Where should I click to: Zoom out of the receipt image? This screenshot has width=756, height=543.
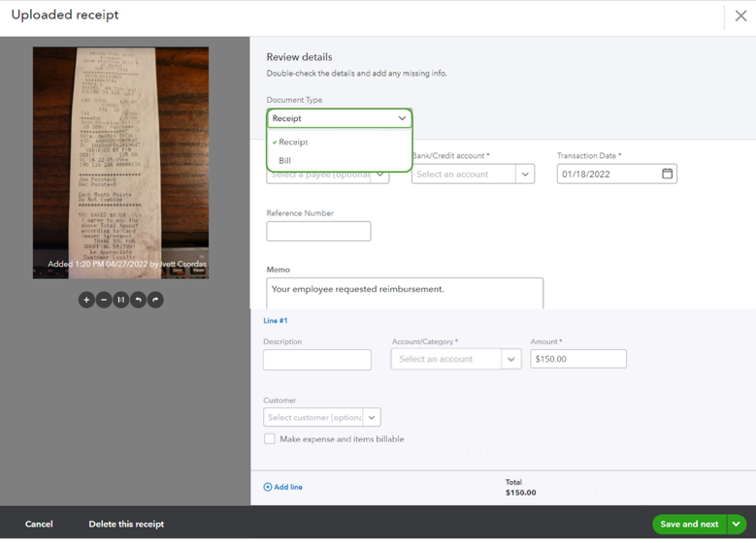[x=104, y=300]
